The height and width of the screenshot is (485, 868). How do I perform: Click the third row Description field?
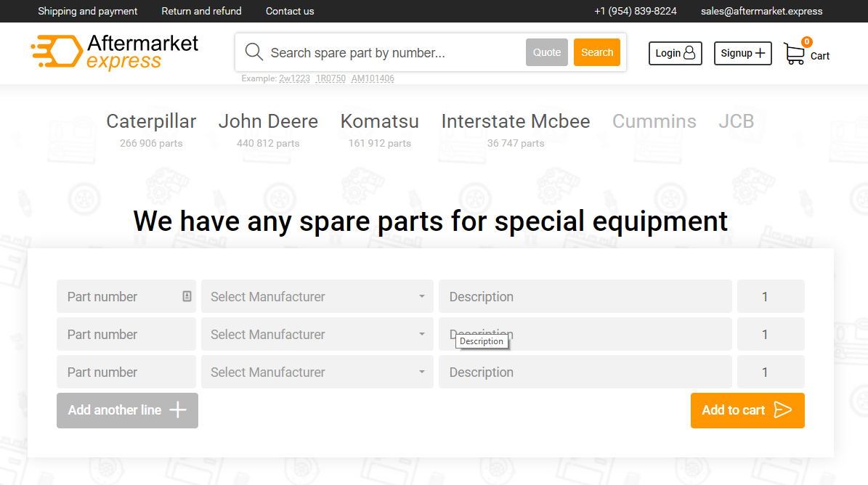585,372
